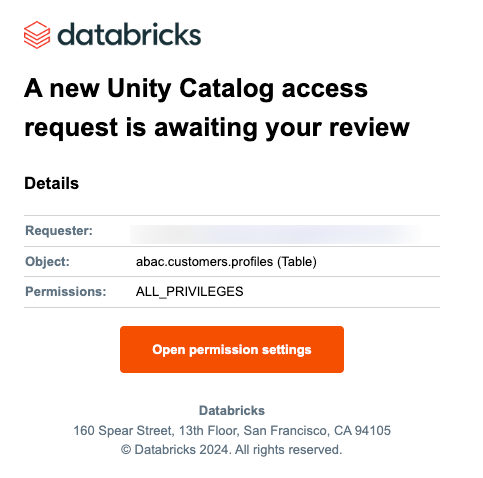Click 13th Floor in footer address
Image resolution: width=483 pixels, height=478 pixels.
pos(209,431)
